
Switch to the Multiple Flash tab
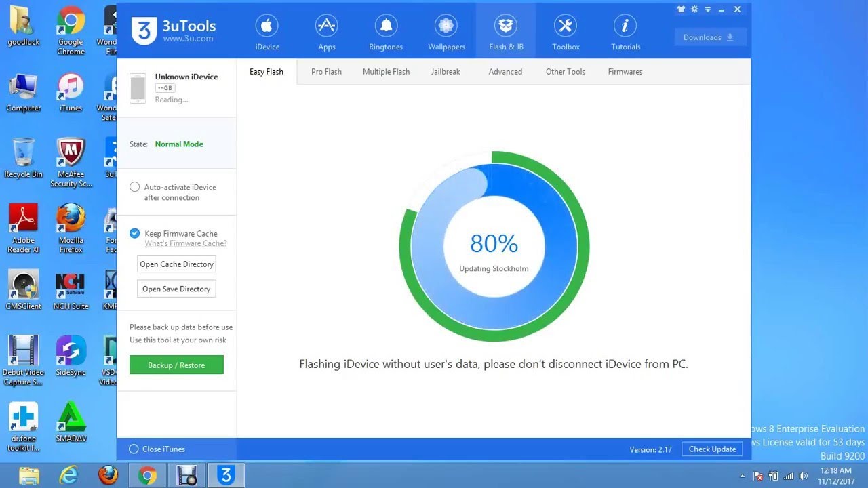click(x=386, y=72)
